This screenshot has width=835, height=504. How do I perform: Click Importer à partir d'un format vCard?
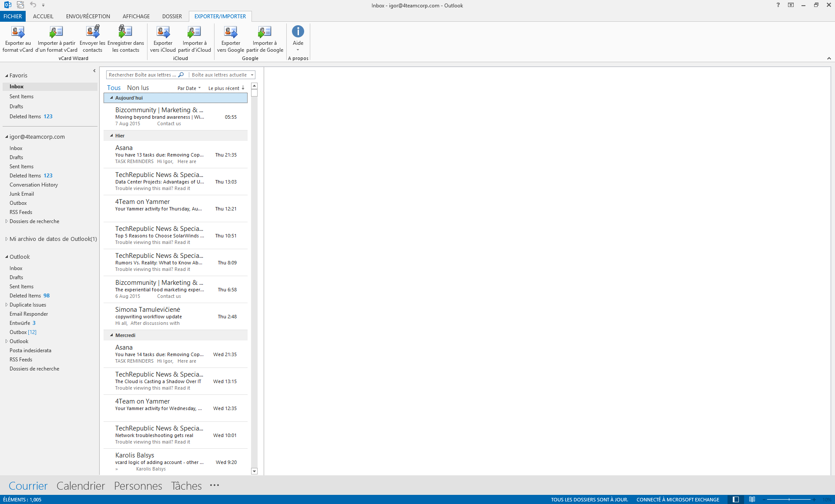click(56, 39)
